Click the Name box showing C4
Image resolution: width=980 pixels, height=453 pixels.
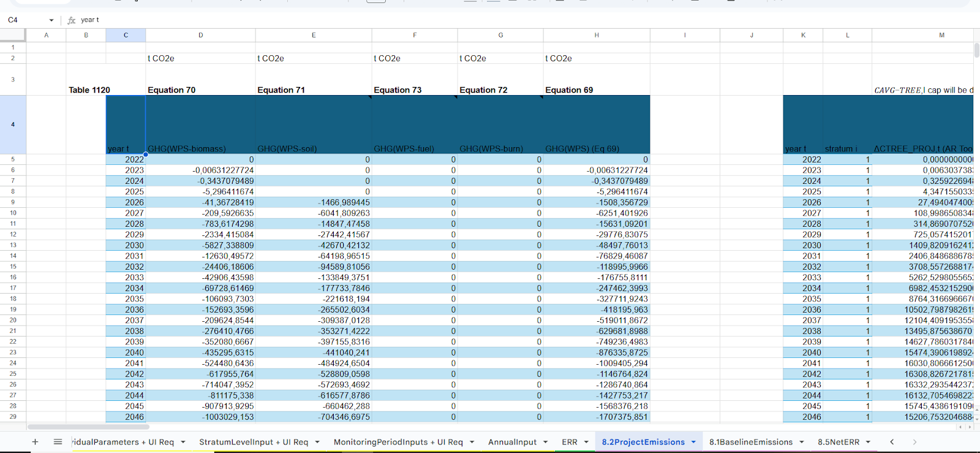point(24,20)
